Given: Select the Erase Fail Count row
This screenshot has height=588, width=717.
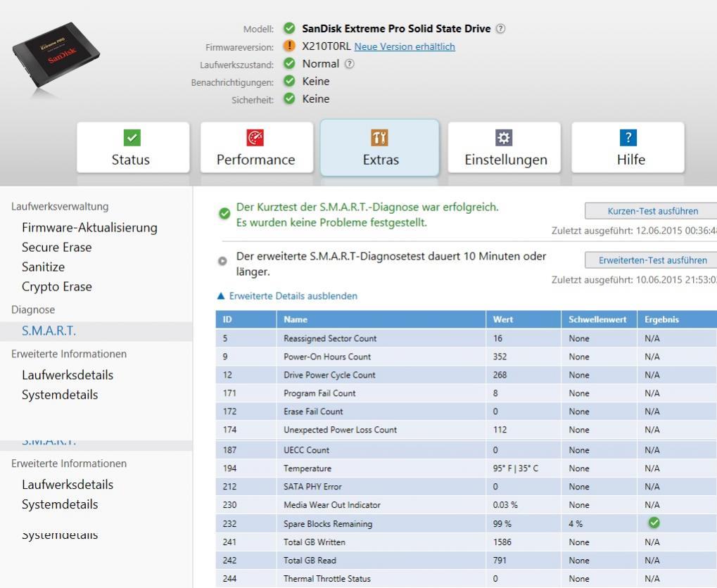Looking at the screenshot, I should coord(467,411).
